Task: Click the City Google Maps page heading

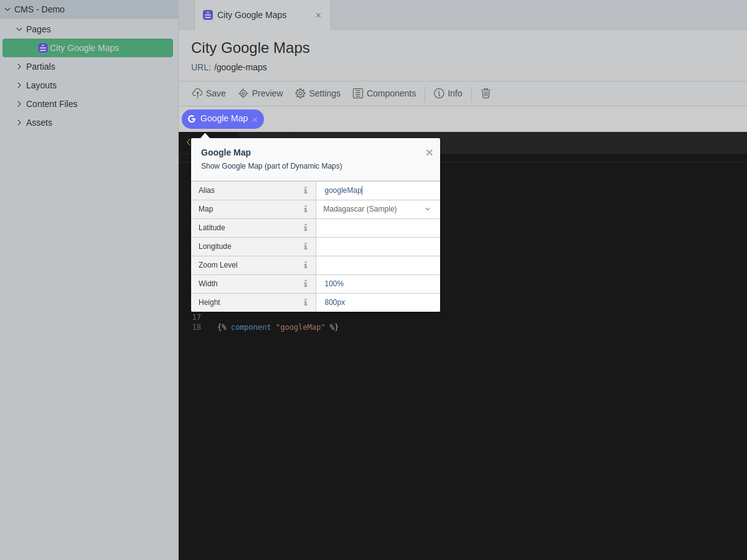Action: (250, 48)
